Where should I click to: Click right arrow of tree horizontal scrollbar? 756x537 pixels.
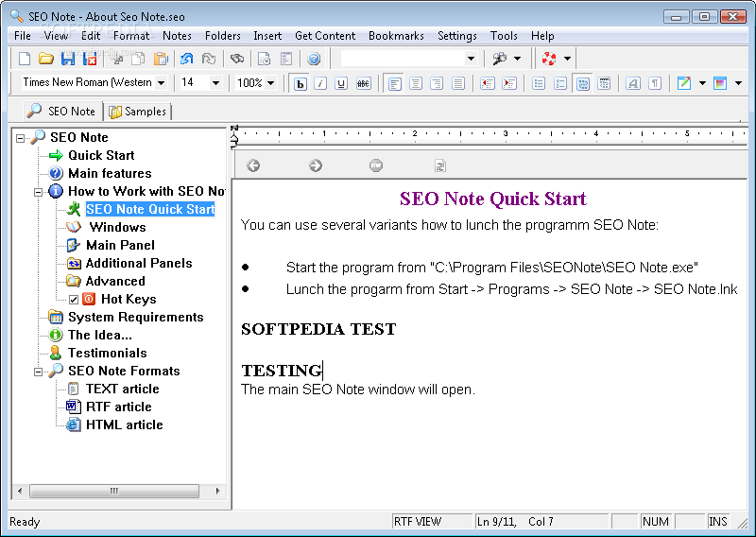[x=218, y=492]
